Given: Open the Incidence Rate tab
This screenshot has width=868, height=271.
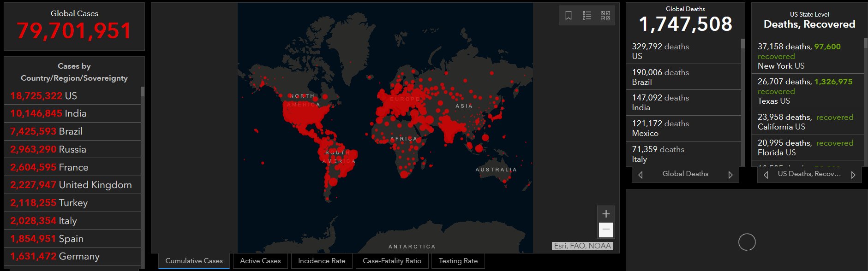Looking at the screenshot, I should (322, 261).
